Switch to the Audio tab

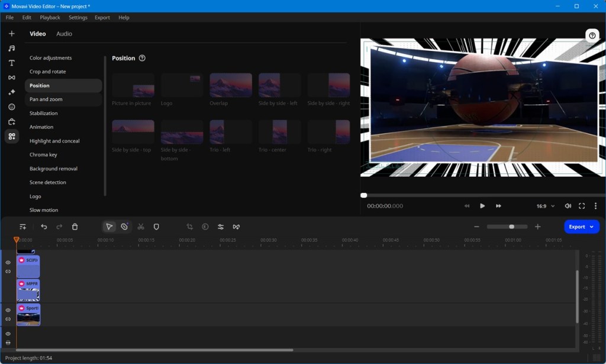click(x=64, y=34)
